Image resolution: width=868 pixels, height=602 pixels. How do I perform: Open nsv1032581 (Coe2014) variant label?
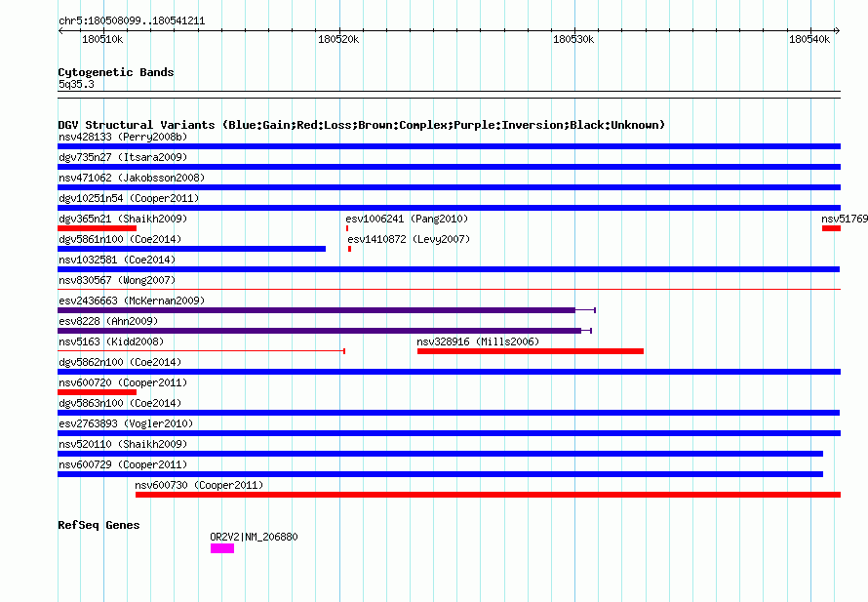click(x=117, y=260)
